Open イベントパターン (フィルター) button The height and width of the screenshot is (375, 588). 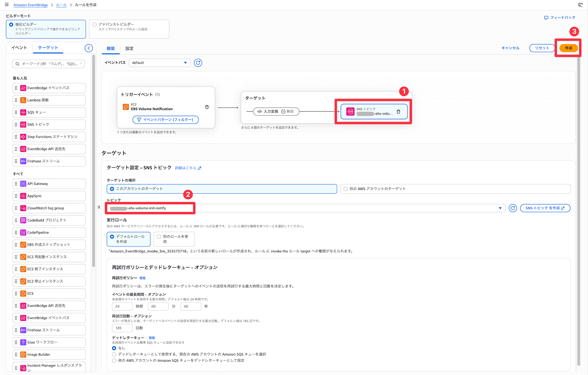pos(166,120)
